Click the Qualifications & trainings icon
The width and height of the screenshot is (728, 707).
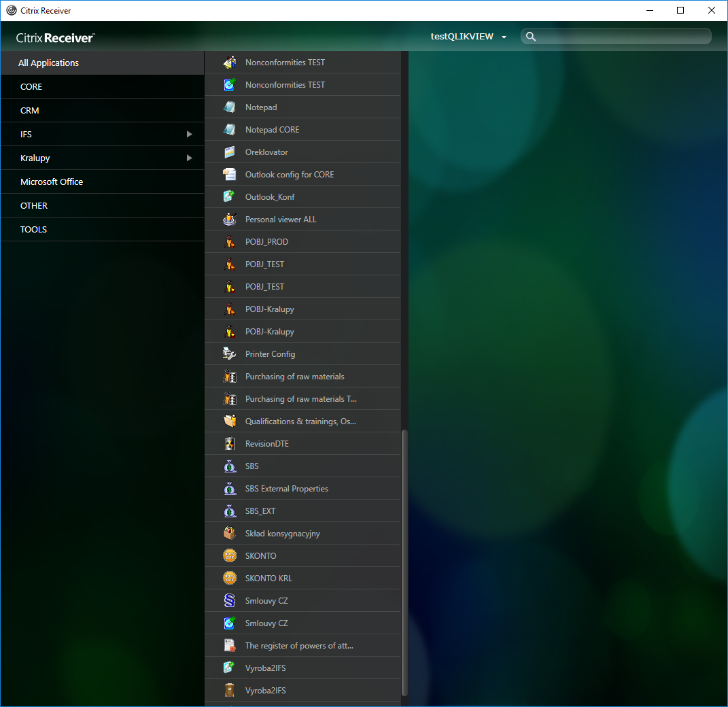pos(229,421)
